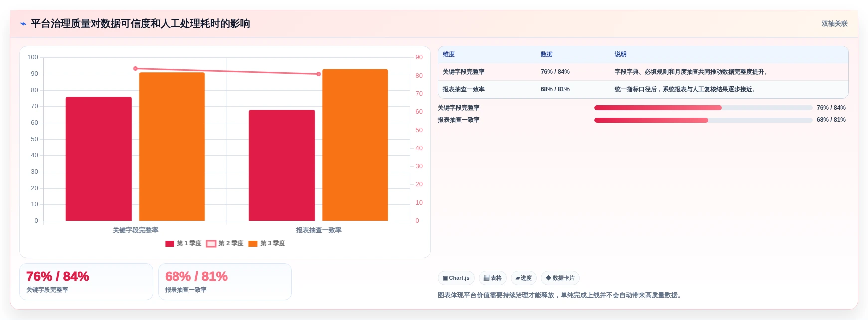Click the 关键字段完整率 x-axis label

point(135,230)
